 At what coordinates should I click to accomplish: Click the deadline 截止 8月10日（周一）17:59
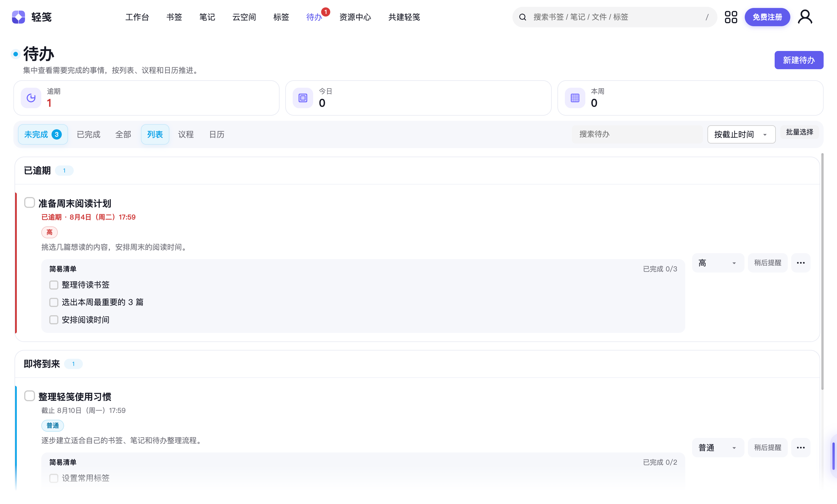click(83, 411)
